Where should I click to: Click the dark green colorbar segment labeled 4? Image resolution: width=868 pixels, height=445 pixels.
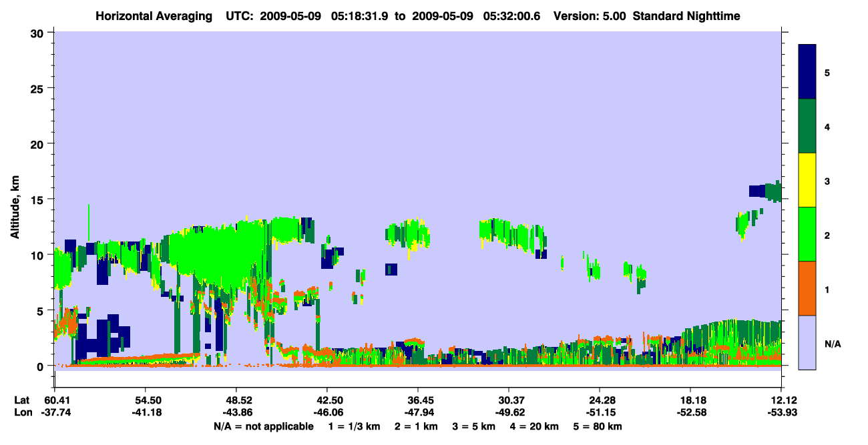807,126
